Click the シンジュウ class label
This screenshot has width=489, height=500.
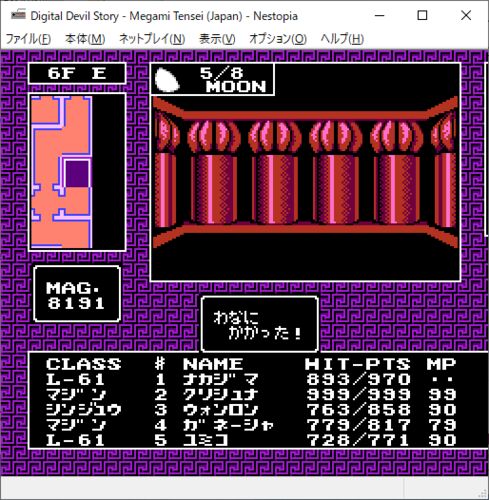pyautogui.click(x=84, y=410)
